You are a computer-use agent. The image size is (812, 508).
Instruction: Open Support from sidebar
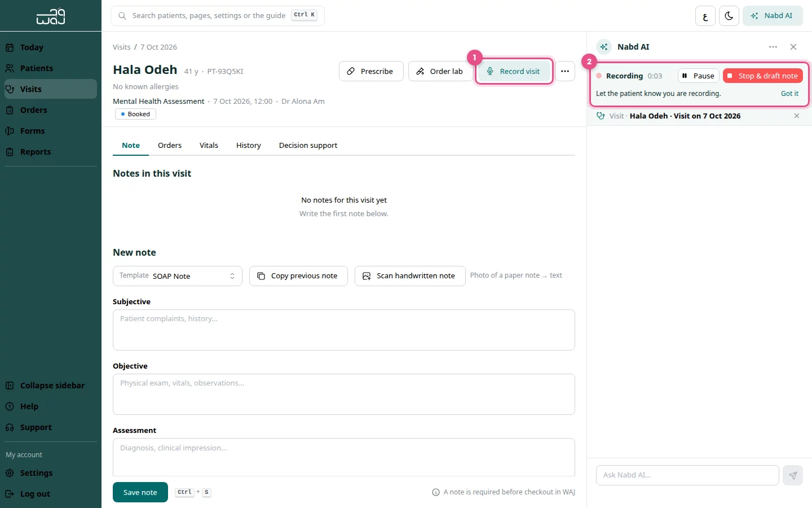pos(51,427)
